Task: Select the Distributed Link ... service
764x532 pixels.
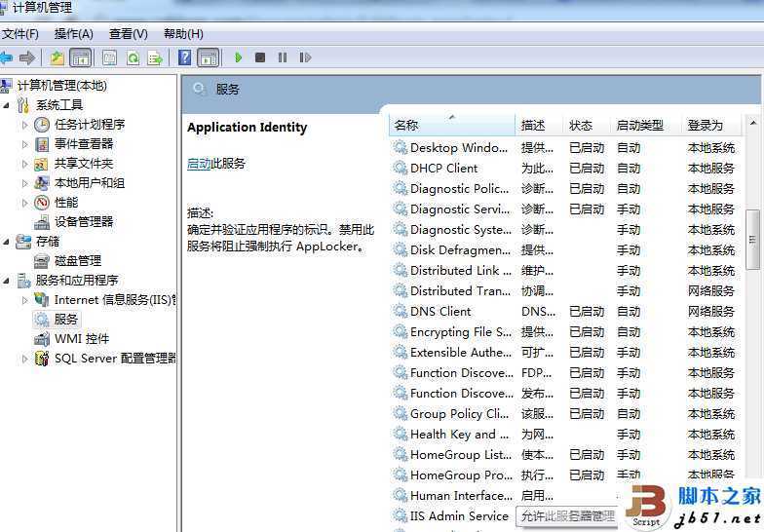Action: click(x=564, y=271)
